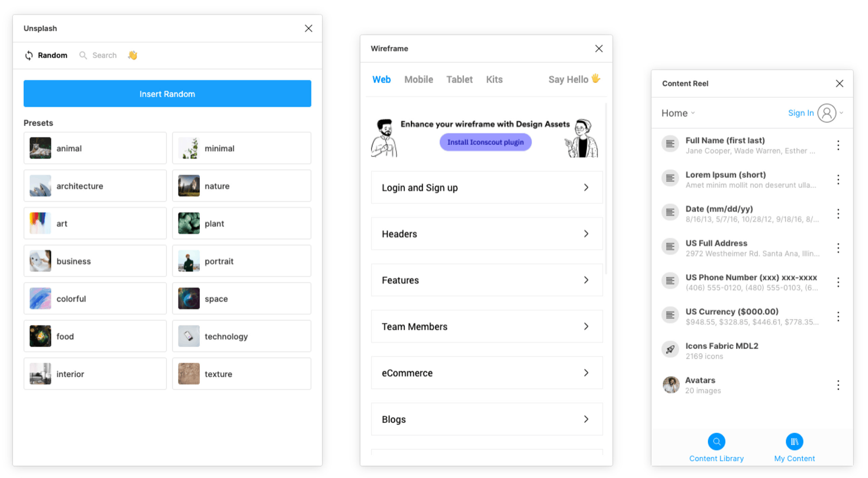Expand the eCommerce category
The width and height of the screenshot is (868, 478).
[x=487, y=373]
